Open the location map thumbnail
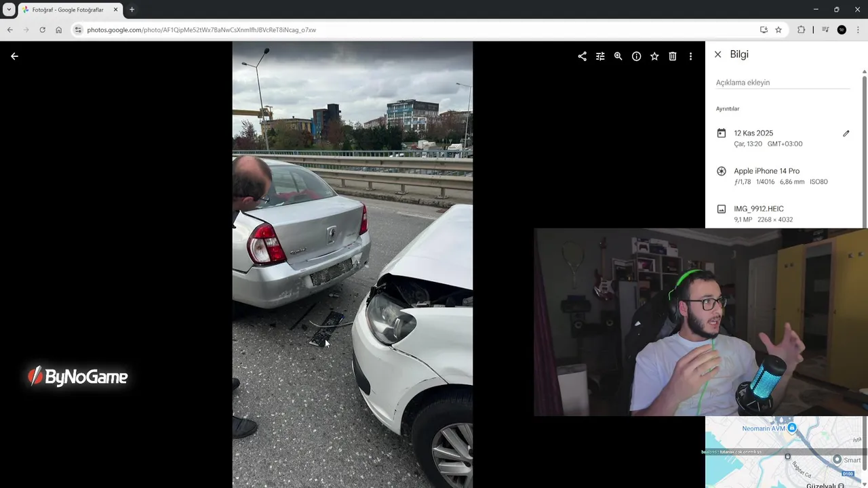Screen dimensions: 868x488 (784, 452)
